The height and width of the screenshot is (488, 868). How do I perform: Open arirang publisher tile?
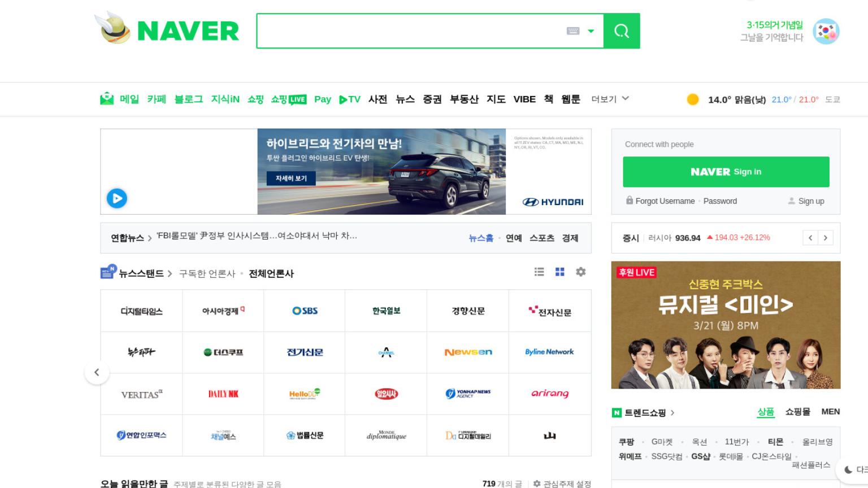550,394
